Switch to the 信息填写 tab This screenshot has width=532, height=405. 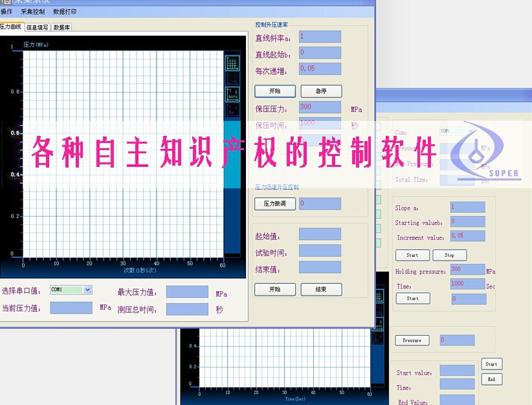click(37, 27)
